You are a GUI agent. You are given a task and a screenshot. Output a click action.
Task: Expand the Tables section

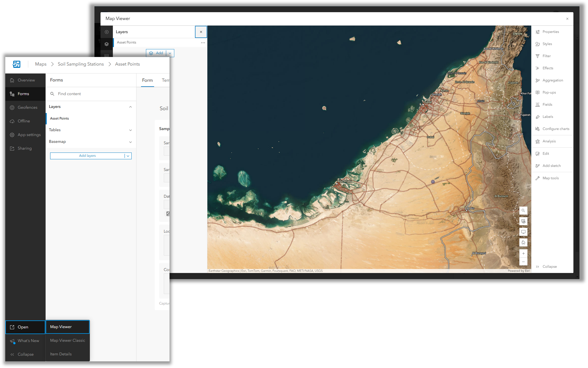click(131, 130)
